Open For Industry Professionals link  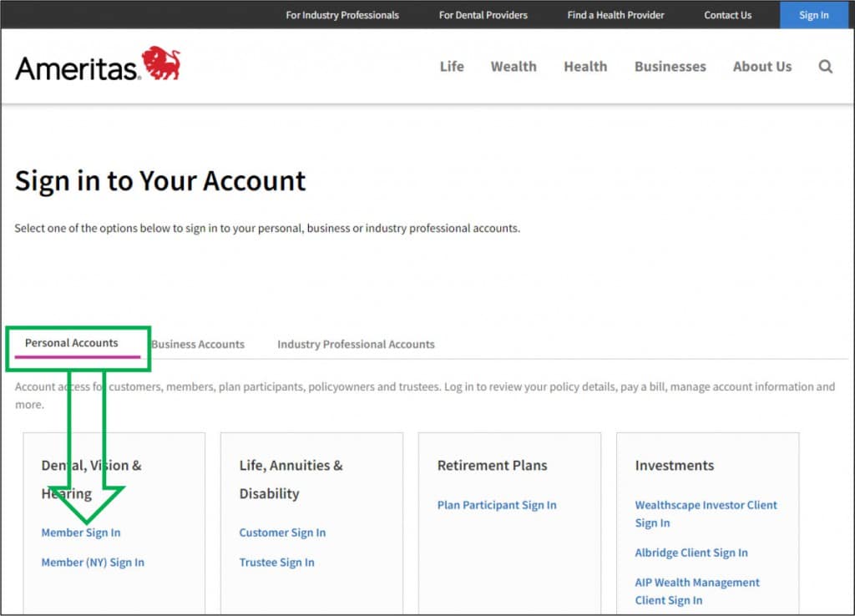click(x=342, y=15)
